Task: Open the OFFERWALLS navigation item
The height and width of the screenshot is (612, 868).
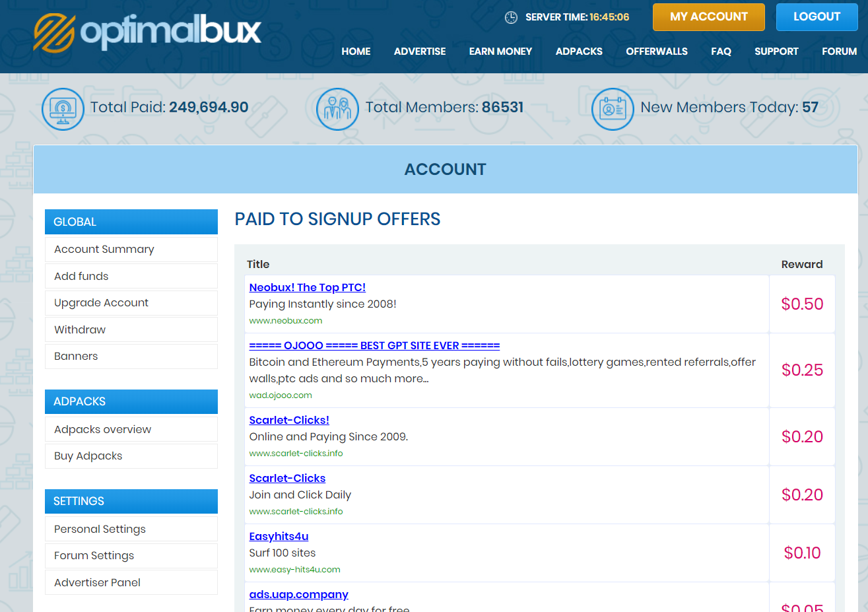Action: 657,51
